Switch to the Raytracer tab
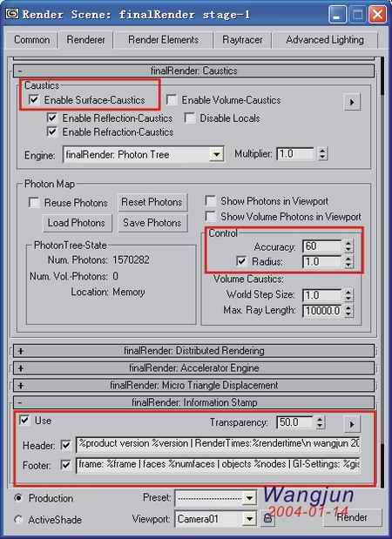This screenshot has width=392, height=539. [x=242, y=40]
